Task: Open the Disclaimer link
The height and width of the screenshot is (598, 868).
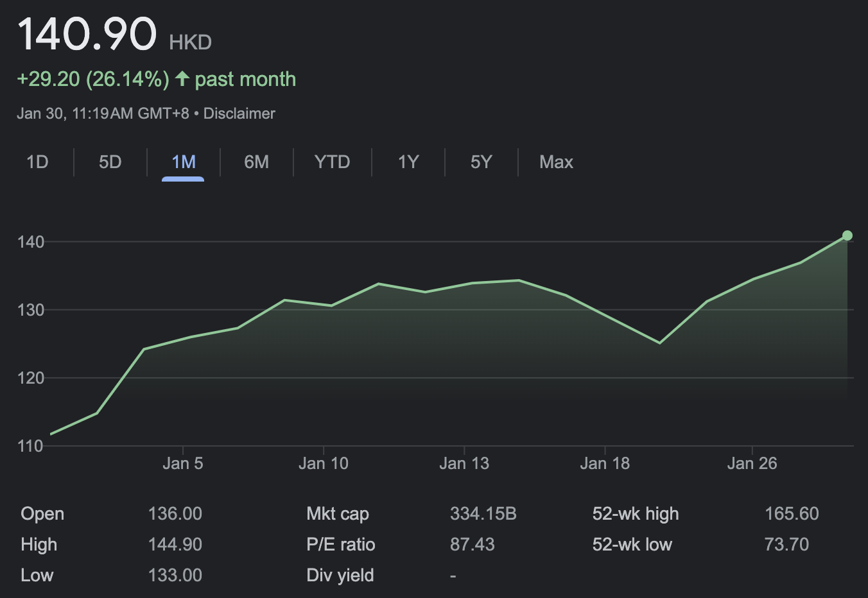Action: click(x=239, y=114)
